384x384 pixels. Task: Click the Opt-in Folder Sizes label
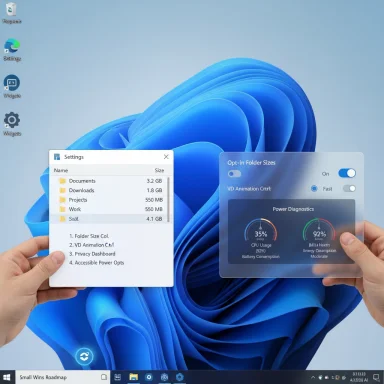[x=251, y=163]
